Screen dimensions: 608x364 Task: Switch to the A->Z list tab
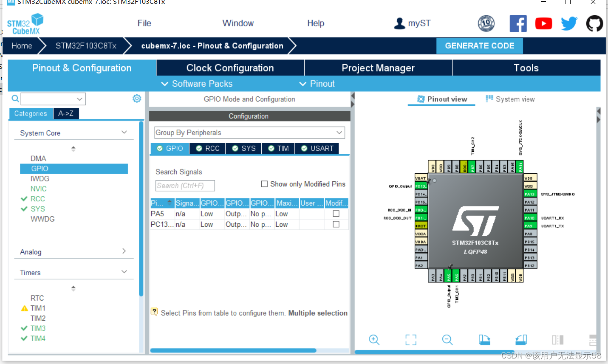(x=66, y=113)
